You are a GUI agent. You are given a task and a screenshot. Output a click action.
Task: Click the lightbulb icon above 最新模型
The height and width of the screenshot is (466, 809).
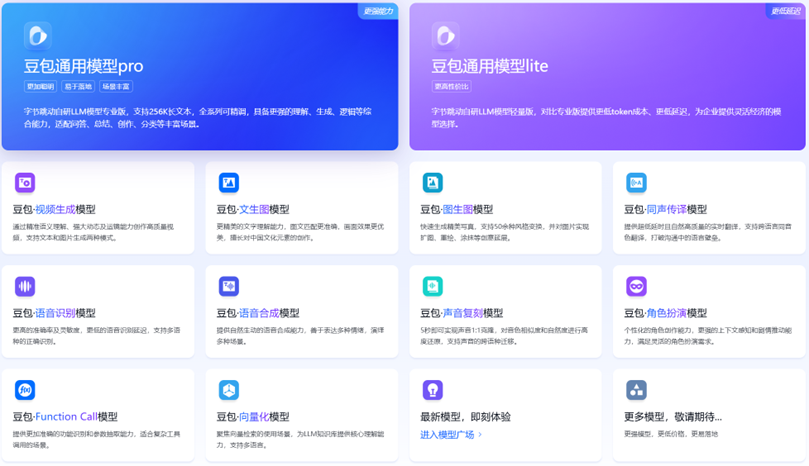(432, 390)
